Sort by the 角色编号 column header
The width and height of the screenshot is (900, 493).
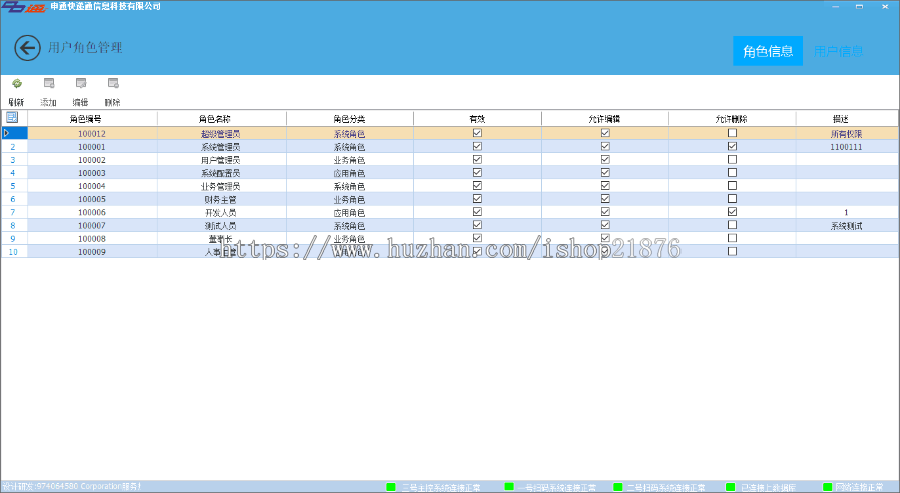[92, 119]
